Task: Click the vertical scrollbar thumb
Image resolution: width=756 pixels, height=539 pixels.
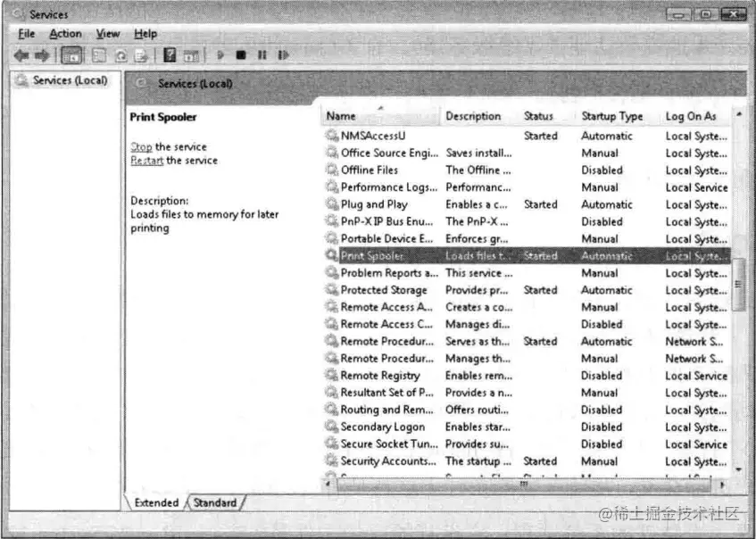Action: [739, 285]
